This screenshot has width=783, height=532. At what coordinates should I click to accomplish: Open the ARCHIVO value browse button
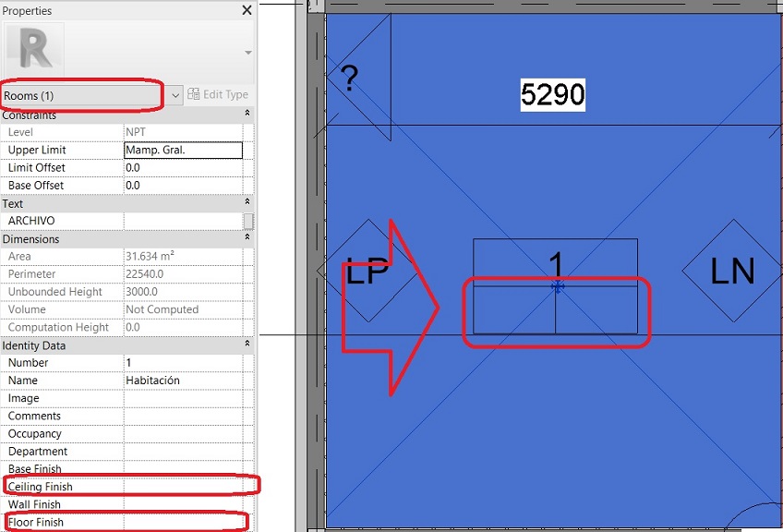pyautogui.click(x=248, y=221)
